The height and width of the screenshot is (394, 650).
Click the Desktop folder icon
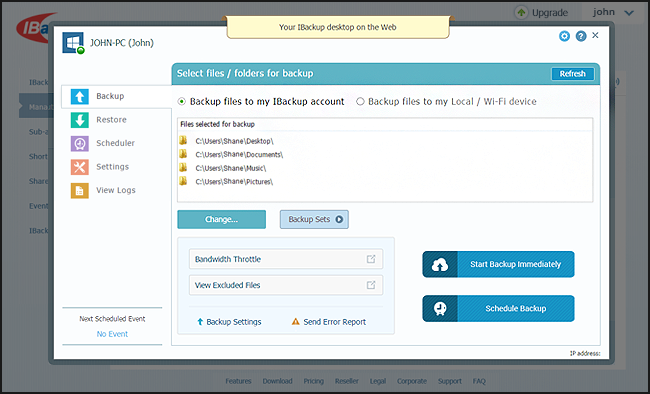click(x=183, y=140)
